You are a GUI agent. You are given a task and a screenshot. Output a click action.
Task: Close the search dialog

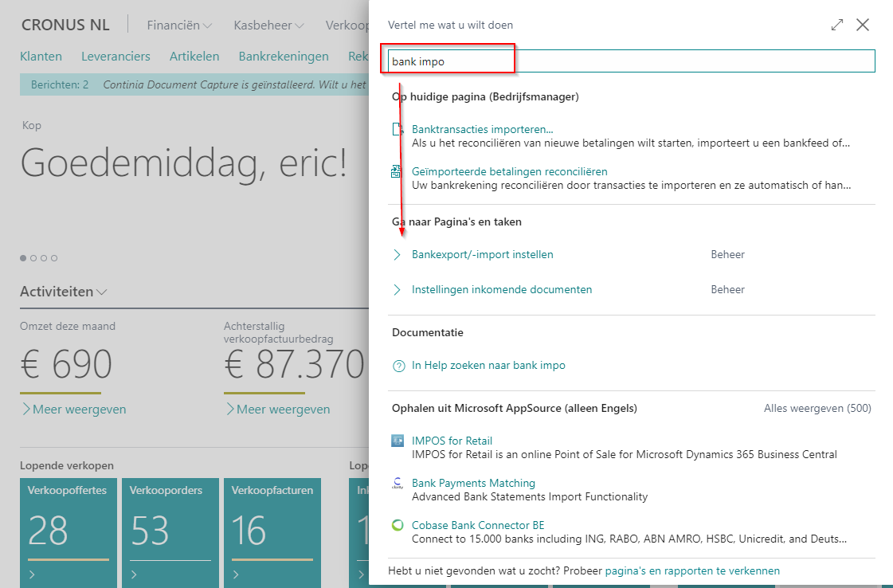[862, 25]
